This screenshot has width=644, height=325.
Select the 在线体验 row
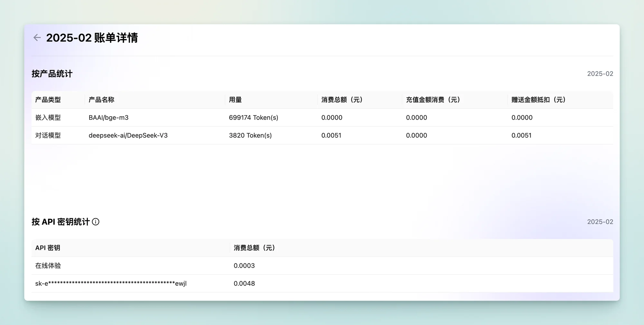(x=322, y=266)
